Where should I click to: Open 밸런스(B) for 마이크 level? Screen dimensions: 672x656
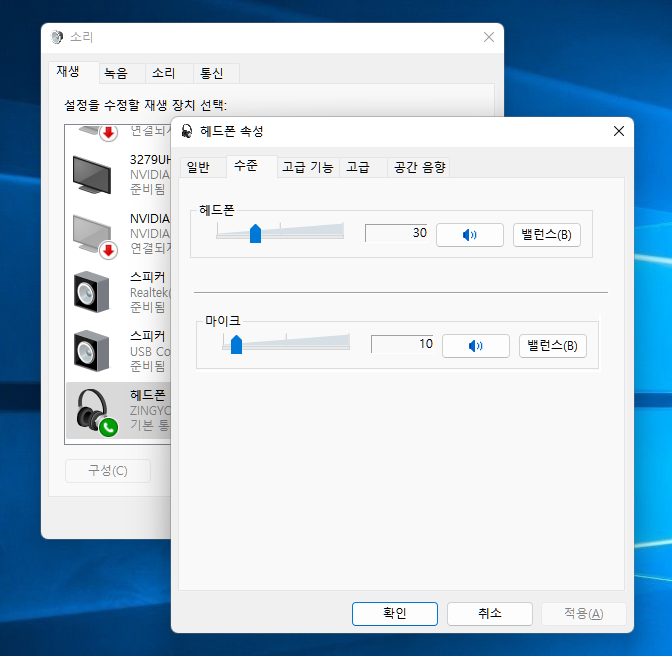point(553,346)
